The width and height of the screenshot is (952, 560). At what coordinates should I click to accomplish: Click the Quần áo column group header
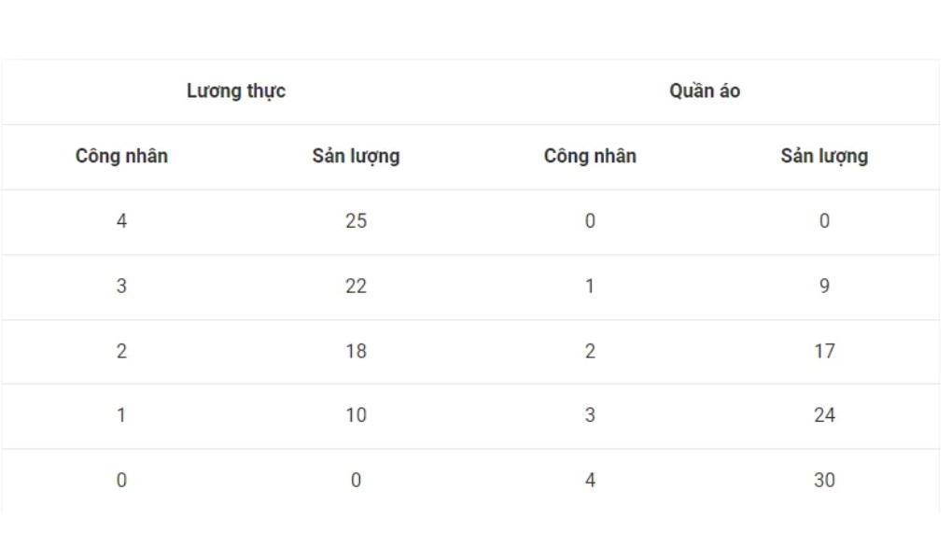click(x=705, y=91)
